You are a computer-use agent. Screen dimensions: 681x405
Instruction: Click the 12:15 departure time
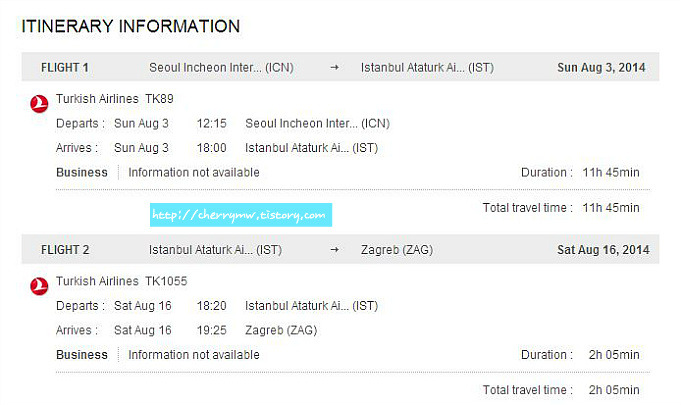212,123
